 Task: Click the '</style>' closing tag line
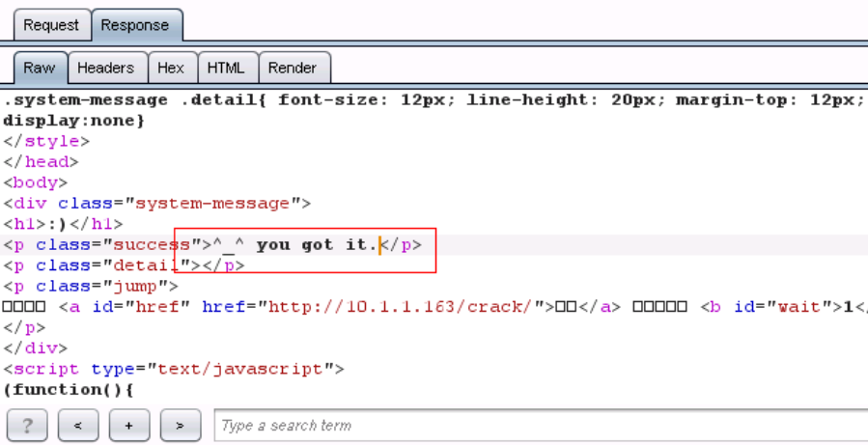click(x=46, y=141)
